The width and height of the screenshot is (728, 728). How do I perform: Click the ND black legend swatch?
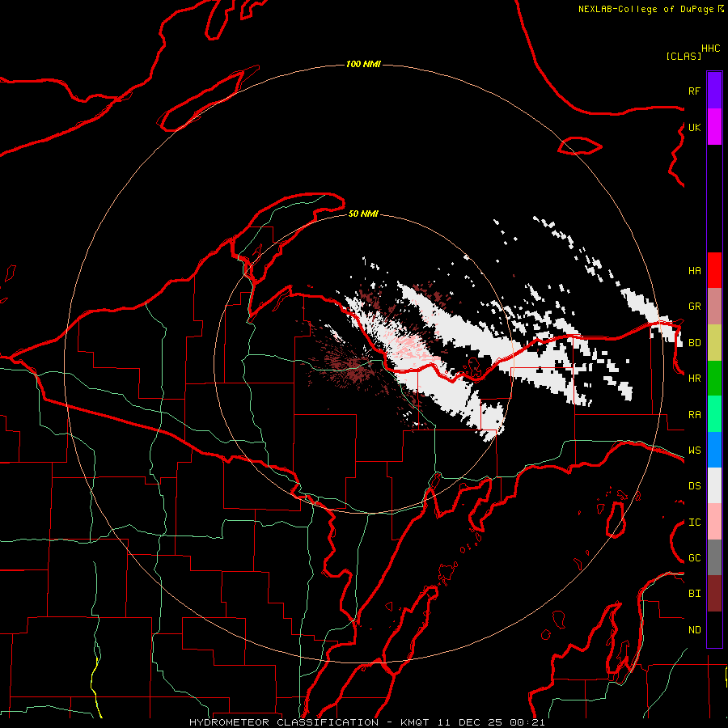click(x=714, y=629)
